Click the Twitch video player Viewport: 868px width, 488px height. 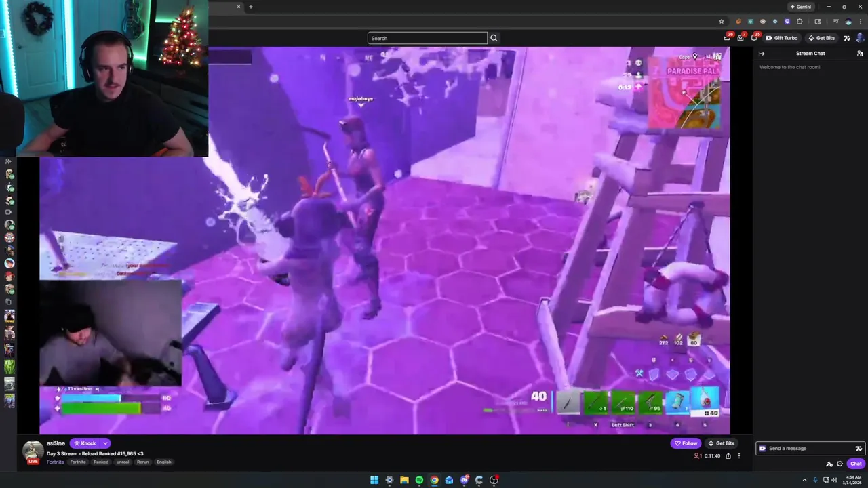tap(384, 241)
